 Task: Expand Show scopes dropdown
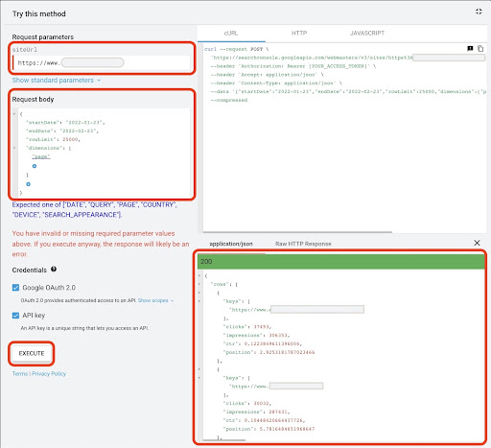pos(155,300)
